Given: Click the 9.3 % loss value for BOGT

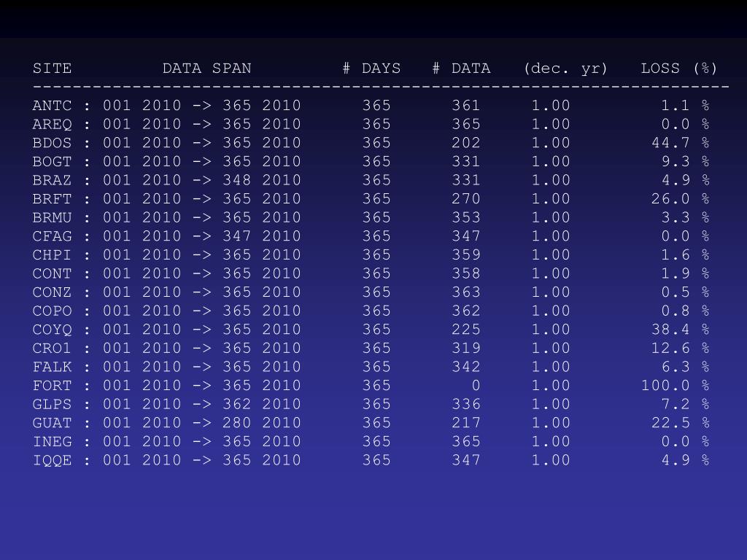Looking at the screenshot, I should pyautogui.click(x=686, y=161).
